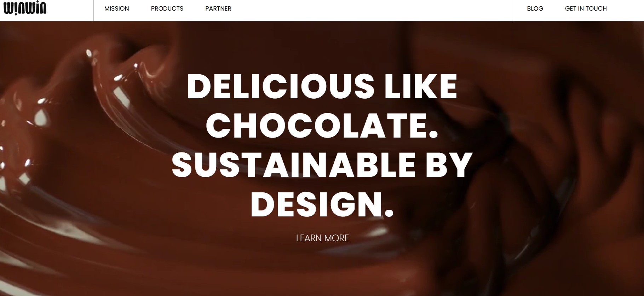Screen dimensions: 644x296
Task: Click empty header space between PARTNER and BLOG
Action: click(372, 10)
